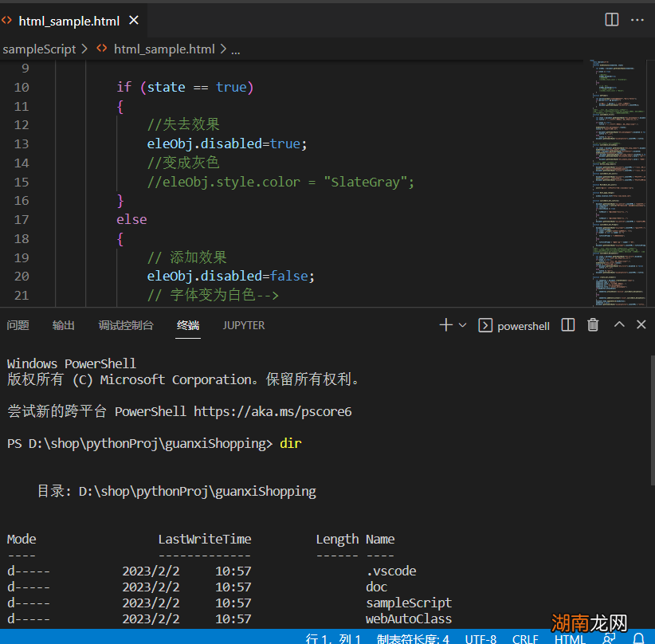
Task: Open the terminal launch profile dropdown arrow
Action: point(463,325)
